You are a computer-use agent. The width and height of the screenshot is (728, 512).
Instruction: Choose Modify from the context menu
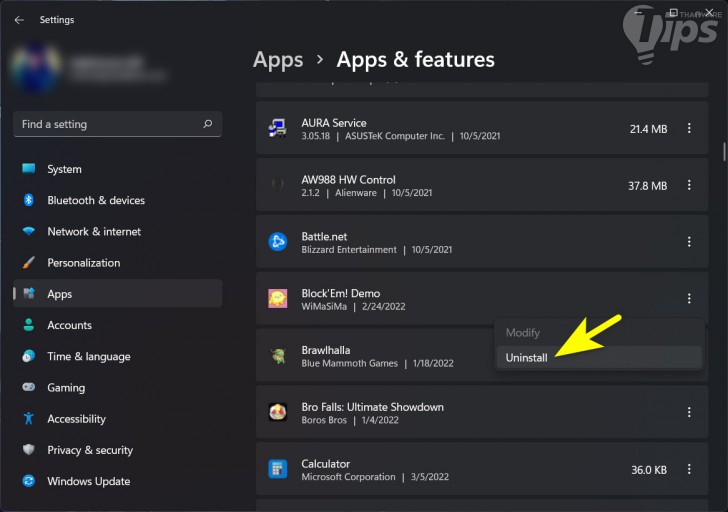pos(599,333)
